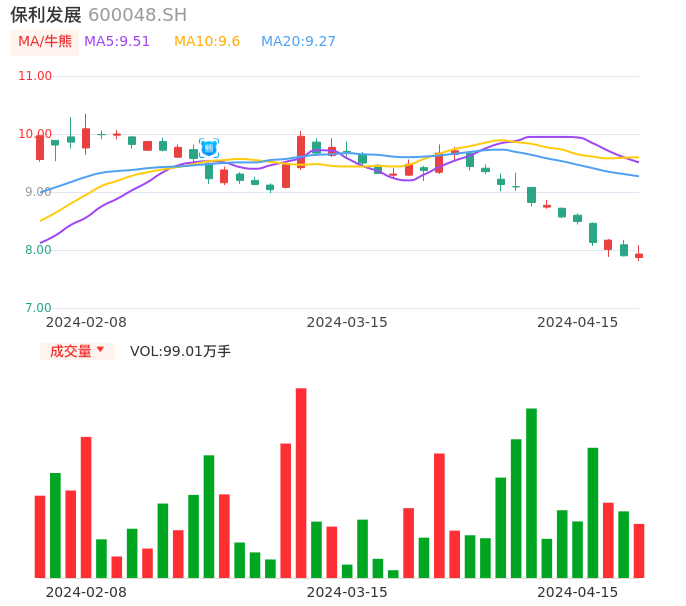This screenshot has height=606, width=686.
Task: Click the MA20:9.27 legend label
Action: (298, 42)
